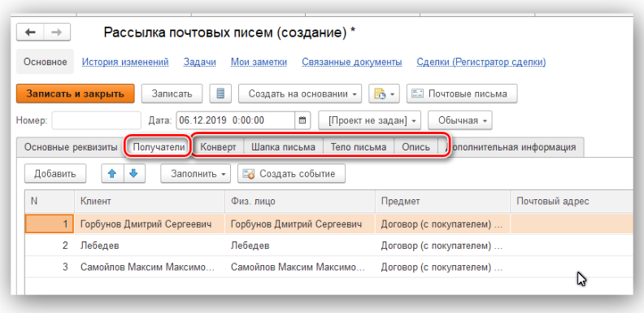Open Почтовые письма list

pyautogui.click(x=462, y=93)
